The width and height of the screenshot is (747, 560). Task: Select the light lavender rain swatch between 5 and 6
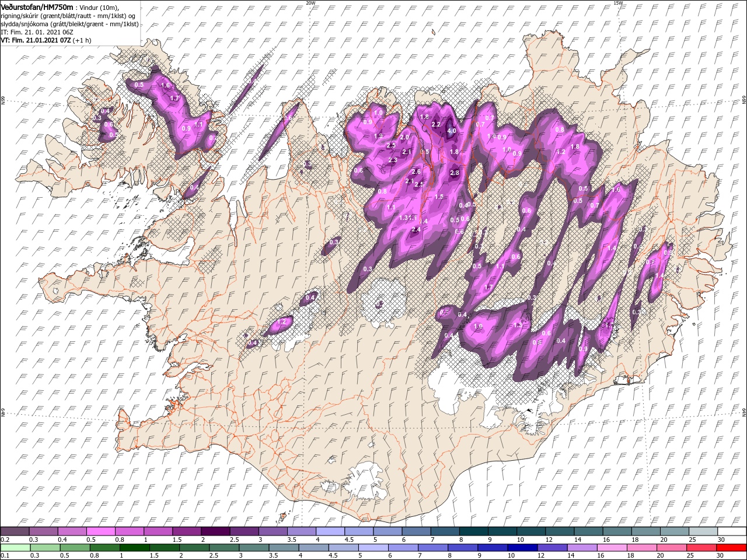pyautogui.click(x=373, y=548)
